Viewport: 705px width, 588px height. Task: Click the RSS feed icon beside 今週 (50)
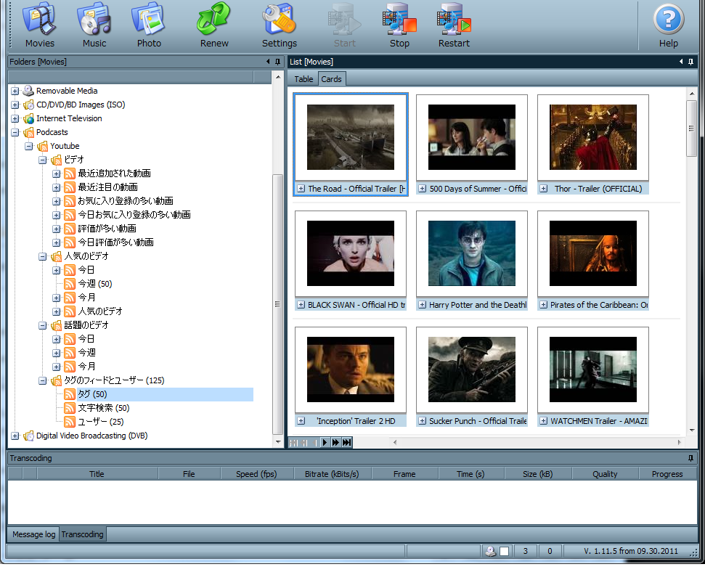point(70,284)
